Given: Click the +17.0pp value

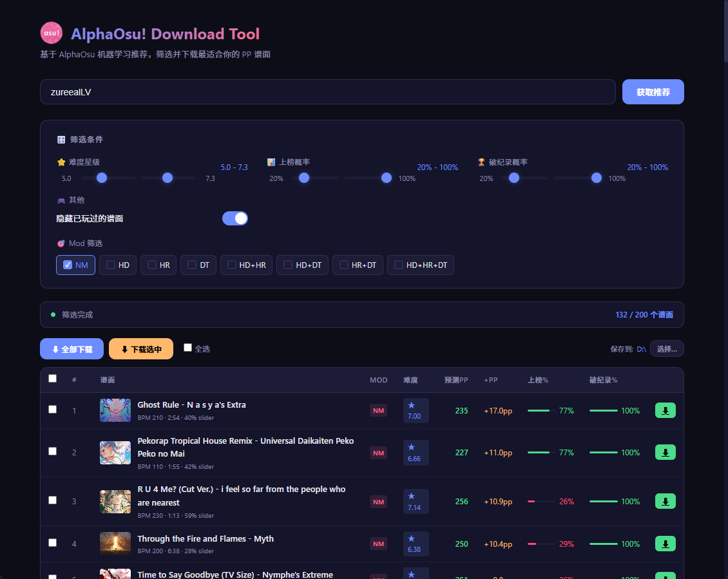Looking at the screenshot, I should click(x=498, y=411).
